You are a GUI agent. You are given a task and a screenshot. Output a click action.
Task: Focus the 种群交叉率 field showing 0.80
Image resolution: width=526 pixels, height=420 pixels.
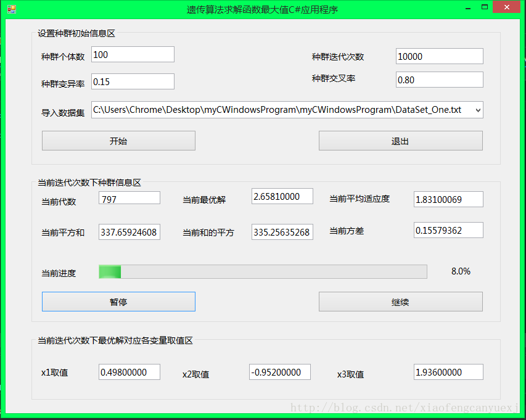440,80
